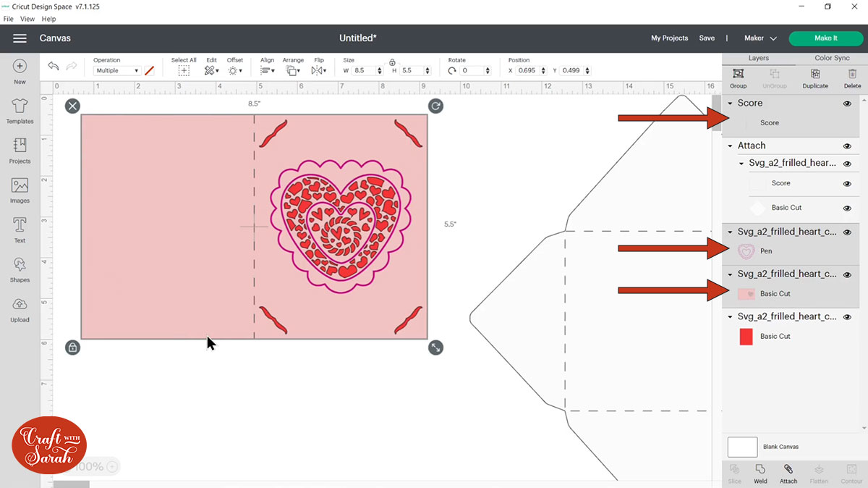This screenshot has height=488, width=868.
Task: Open the Shapes tool in sidebar
Action: (x=20, y=269)
